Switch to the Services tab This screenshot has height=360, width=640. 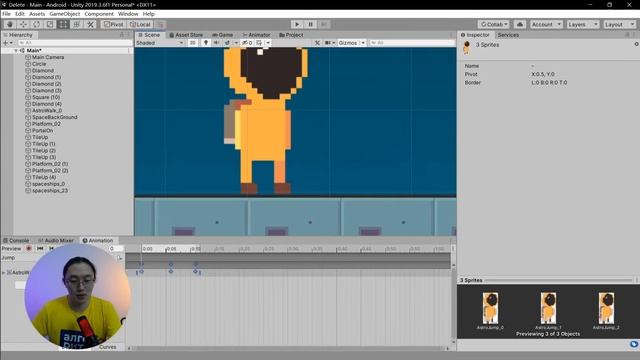[508, 35]
